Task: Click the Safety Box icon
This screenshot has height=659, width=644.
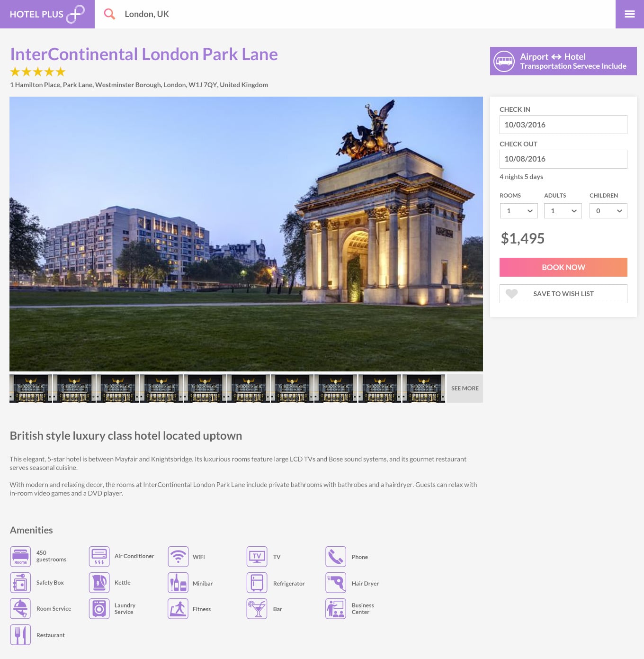Action: pos(20,583)
